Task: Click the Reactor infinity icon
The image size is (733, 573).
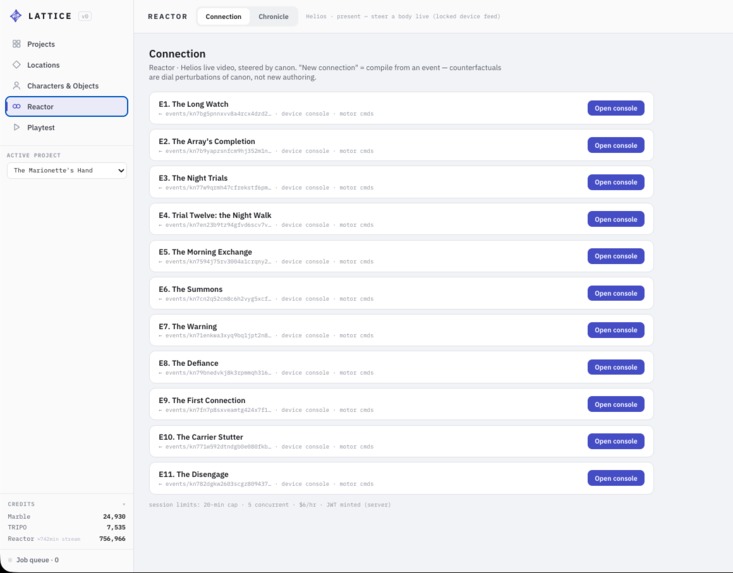Action: point(16,107)
